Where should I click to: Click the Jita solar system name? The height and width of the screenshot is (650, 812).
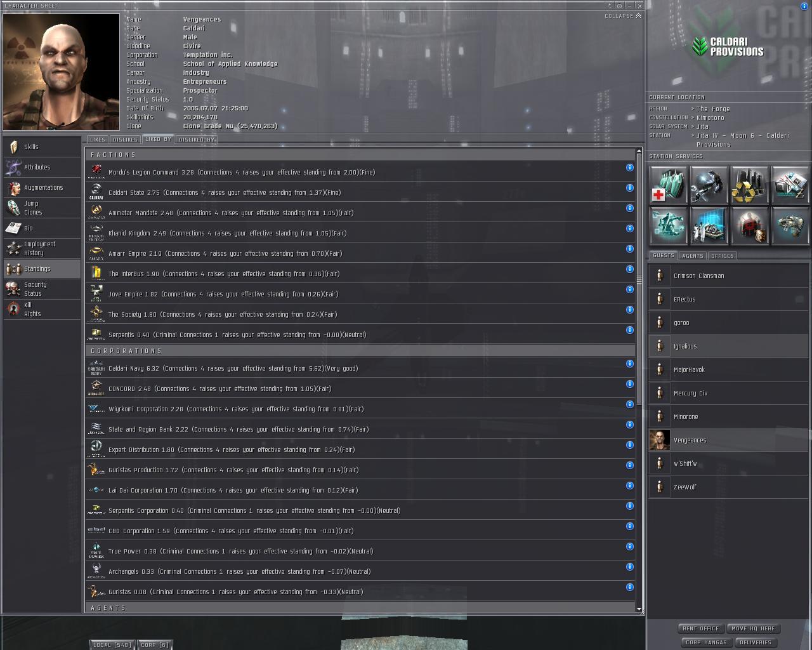pyautogui.click(x=702, y=127)
